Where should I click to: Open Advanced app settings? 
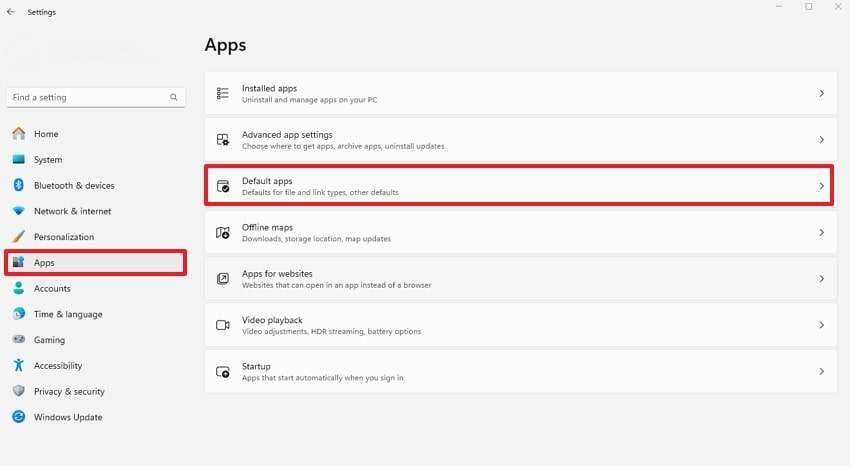[520, 140]
